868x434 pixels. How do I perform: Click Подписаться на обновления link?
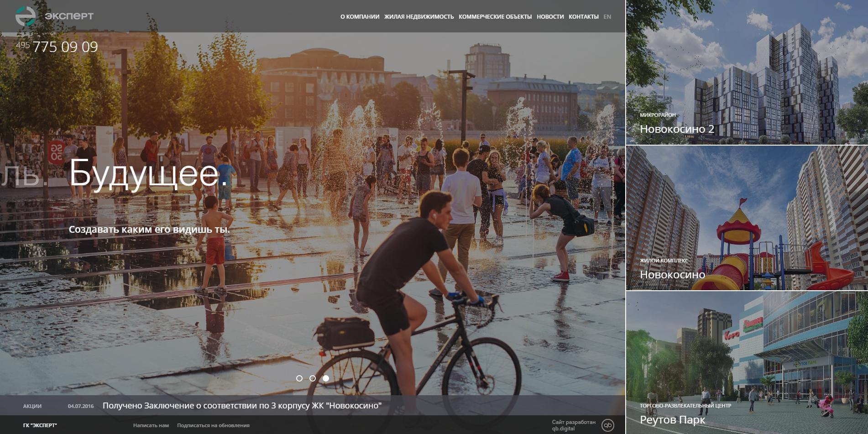(213, 425)
